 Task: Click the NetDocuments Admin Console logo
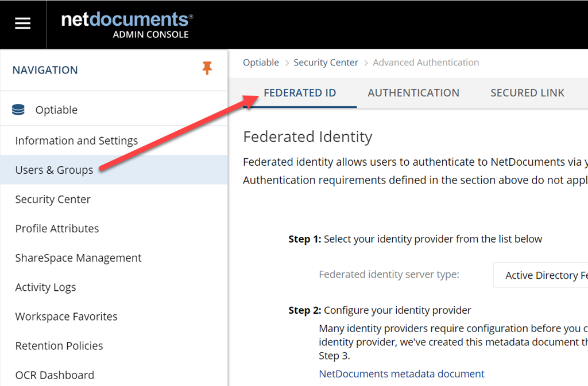(127, 25)
